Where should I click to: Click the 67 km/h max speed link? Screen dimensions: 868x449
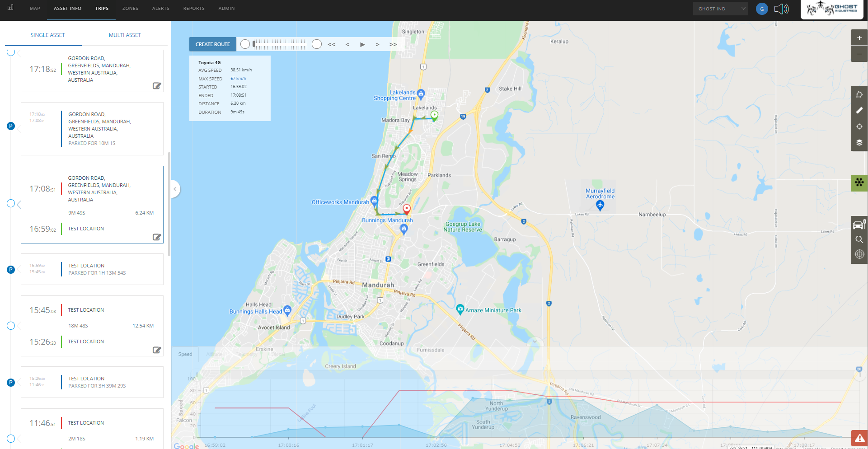click(238, 79)
